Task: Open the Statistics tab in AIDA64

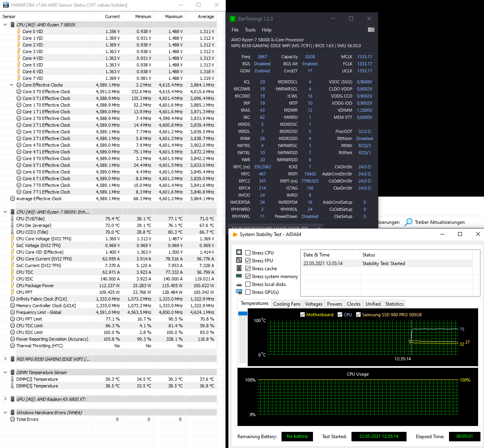Action: (x=394, y=304)
